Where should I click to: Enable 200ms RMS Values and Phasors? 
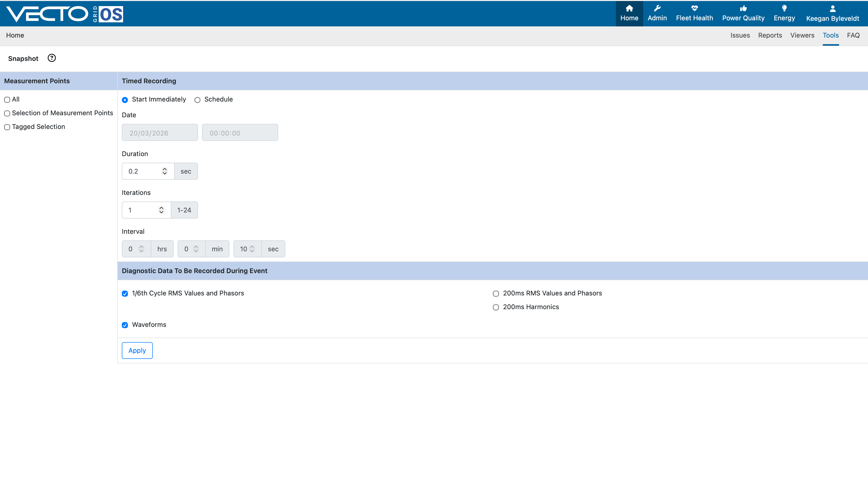[496, 294]
